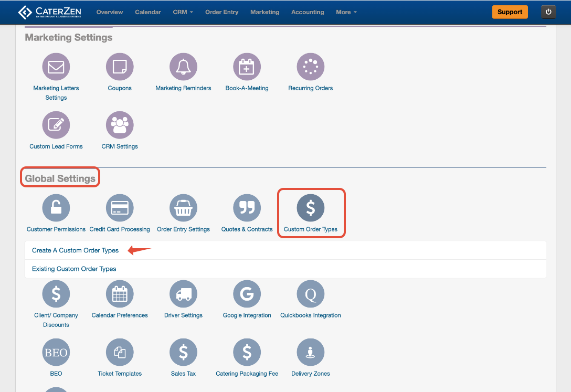Click the Book-A-Meeting label
The height and width of the screenshot is (392, 571).
tap(247, 88)
